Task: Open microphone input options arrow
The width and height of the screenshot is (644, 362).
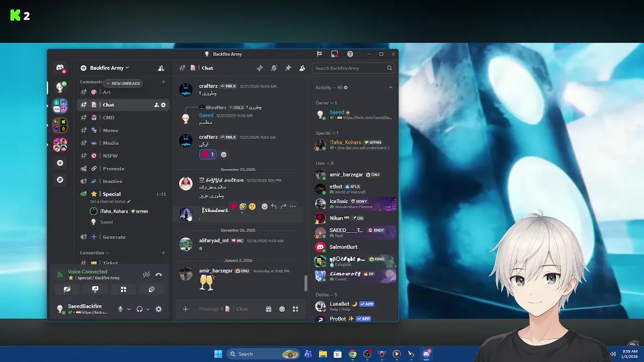Action: coord(129,309)
